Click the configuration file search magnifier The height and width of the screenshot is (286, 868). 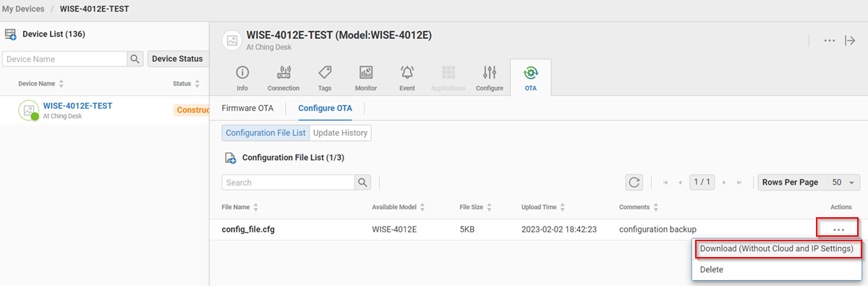tap(363, 182)
